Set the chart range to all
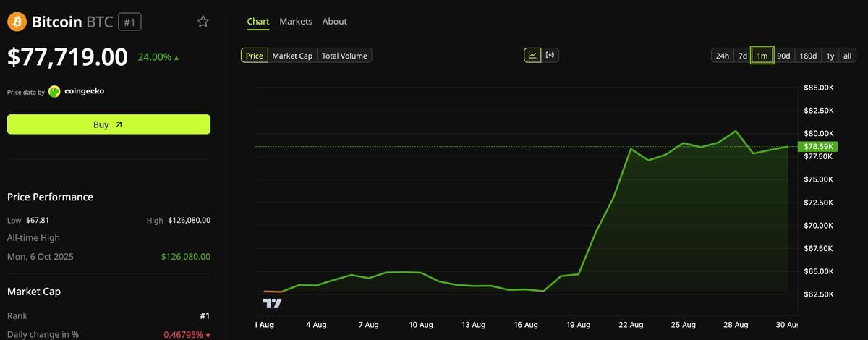This screenshot has height=340, width=868. pos(848,56)
